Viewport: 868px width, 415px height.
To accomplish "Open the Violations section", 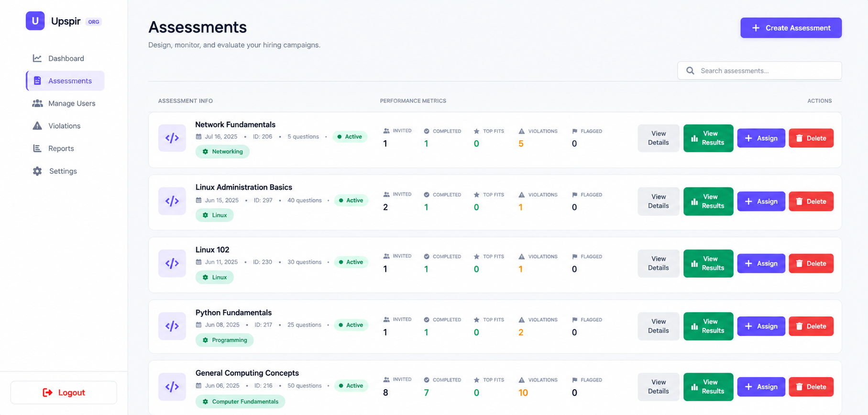I will (66, 126).
